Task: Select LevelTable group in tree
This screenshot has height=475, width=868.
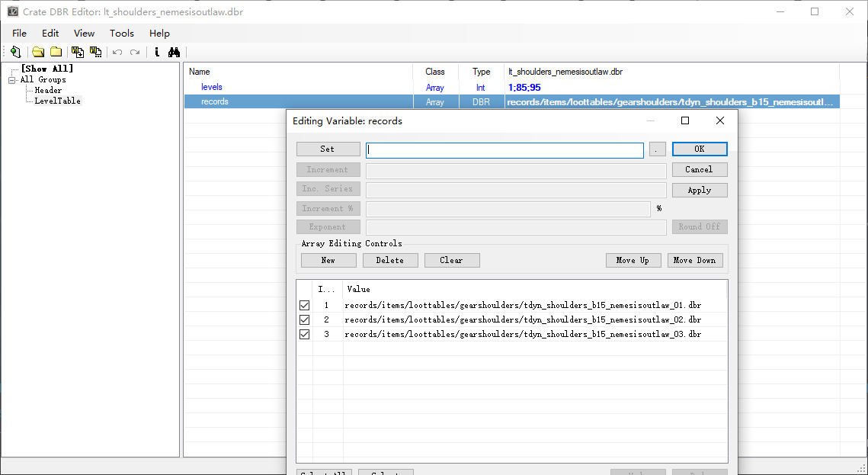Action: pos(58,101)
